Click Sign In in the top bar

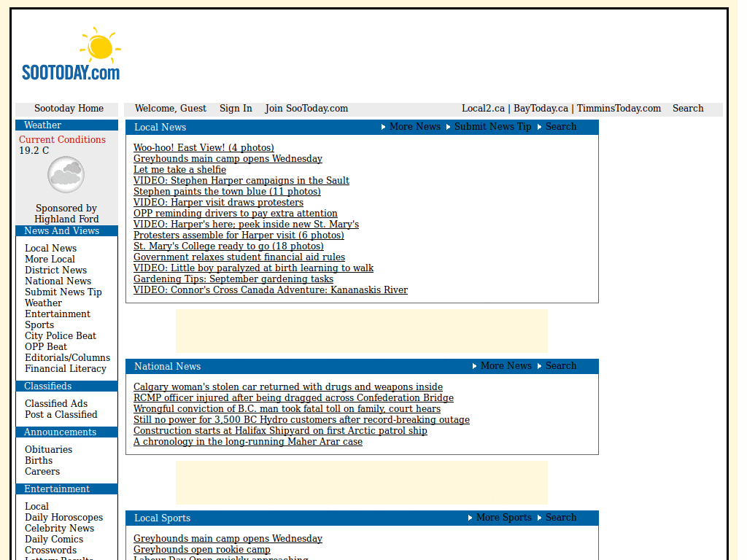(236, 109)
